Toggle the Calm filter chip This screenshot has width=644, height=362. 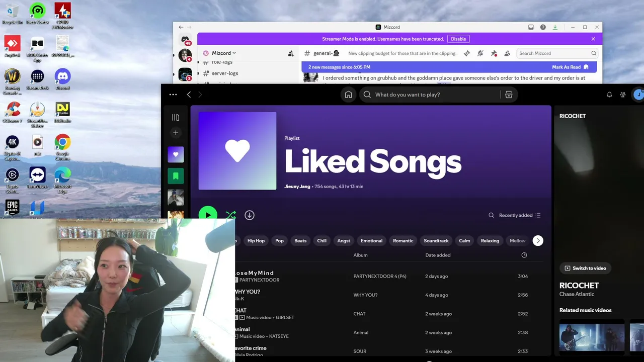pyautogui.click(x=464, y=241)
